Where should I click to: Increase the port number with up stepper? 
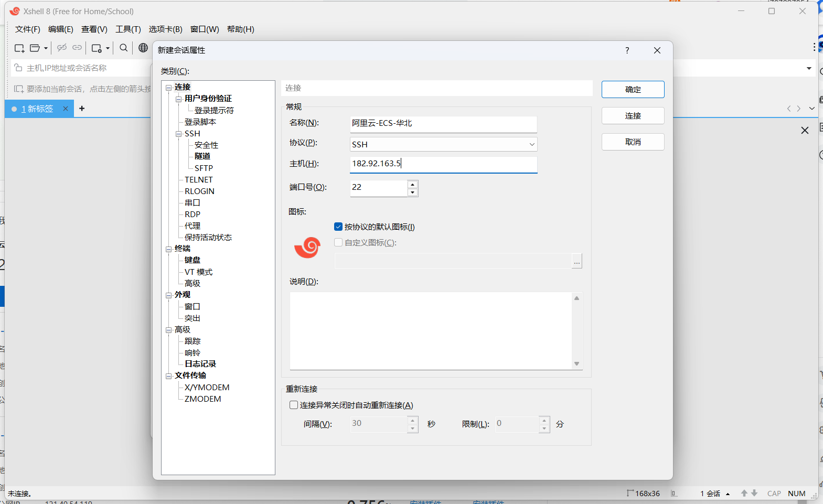click(x=413, y=184)
